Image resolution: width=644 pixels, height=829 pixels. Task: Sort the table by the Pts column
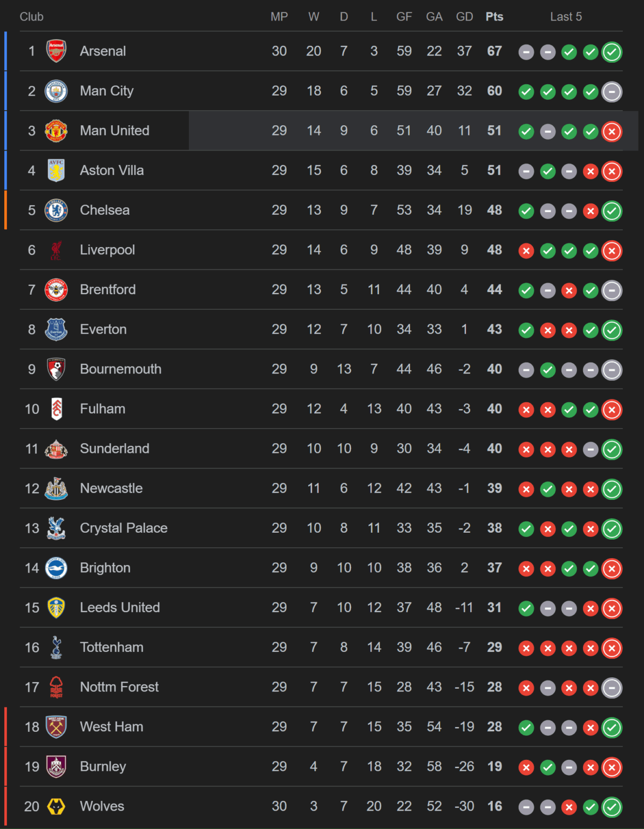tap(494, 17)
